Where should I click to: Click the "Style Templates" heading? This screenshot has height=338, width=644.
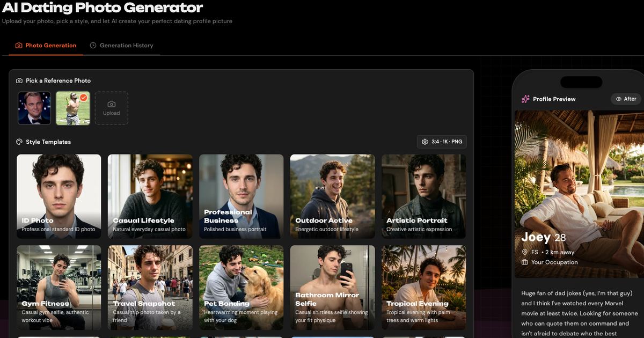tap(48, 142)
